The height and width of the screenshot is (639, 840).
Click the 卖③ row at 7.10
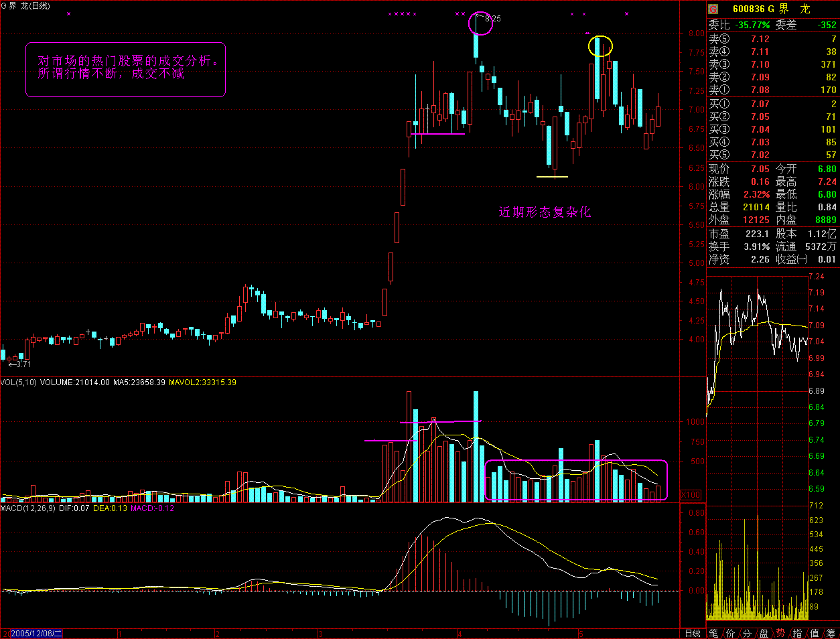(773, 65)
